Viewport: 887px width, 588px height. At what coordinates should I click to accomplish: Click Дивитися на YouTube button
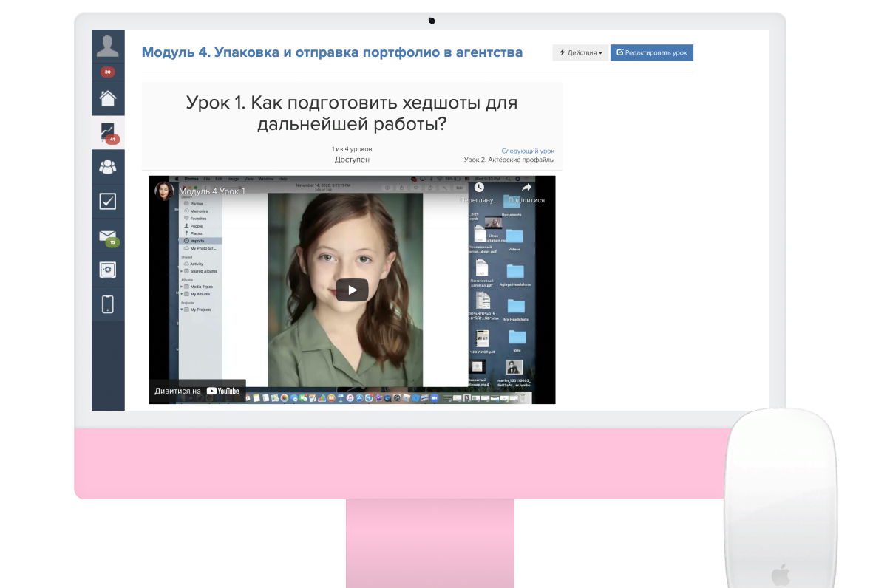coord(197,391)
